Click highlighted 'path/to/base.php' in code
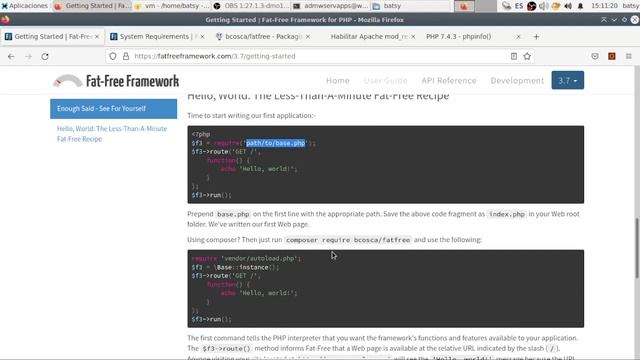Screen dimensions: 640x360 (x=276, y=143)
